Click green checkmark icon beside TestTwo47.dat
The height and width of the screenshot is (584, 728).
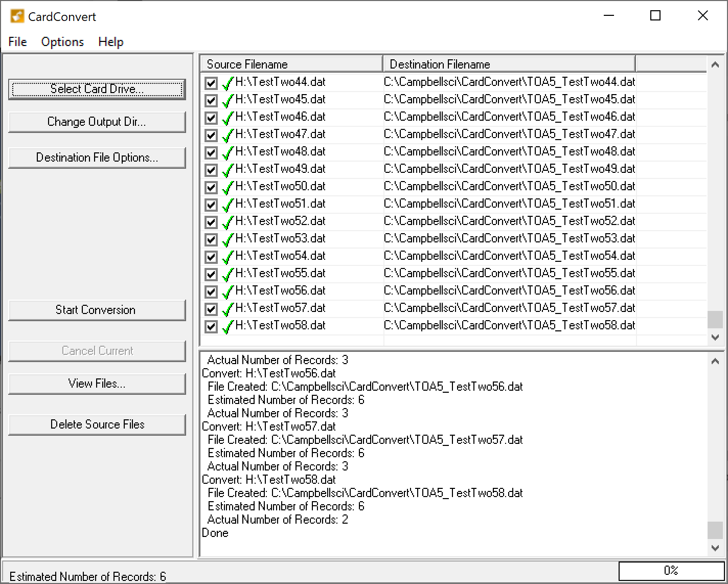tap(228, 135)
